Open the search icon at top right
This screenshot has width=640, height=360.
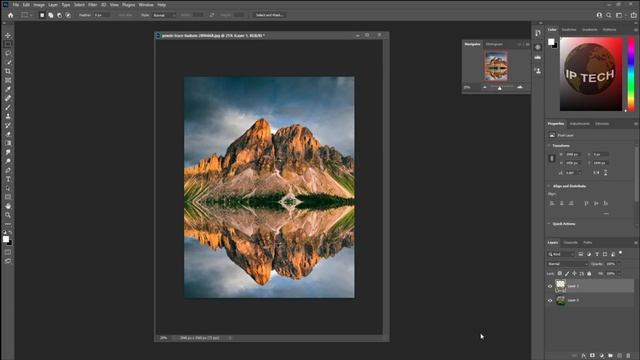(x=609, y=15)
